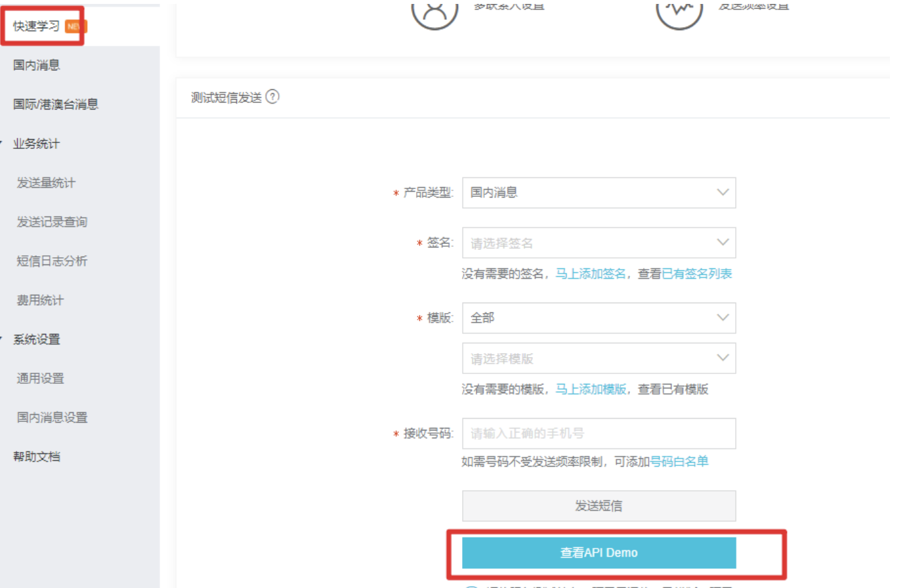The image size is (907, 588).
Task: Open 通用设置
Action: (x=40, y=379)
